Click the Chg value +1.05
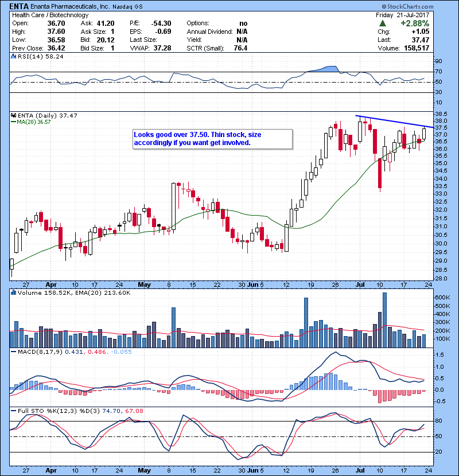Viewport: 459px width, 476px height. click(421, 32)
